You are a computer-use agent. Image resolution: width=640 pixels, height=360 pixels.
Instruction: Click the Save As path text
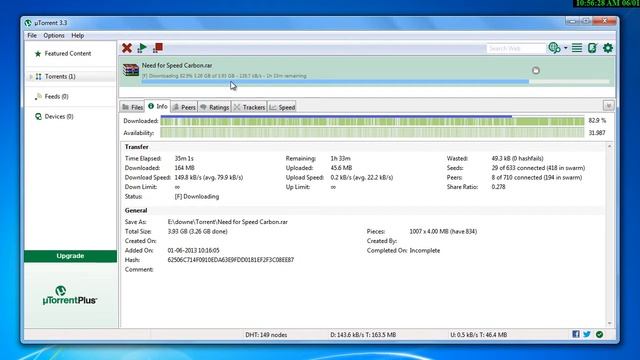click(x=228, y=222)
